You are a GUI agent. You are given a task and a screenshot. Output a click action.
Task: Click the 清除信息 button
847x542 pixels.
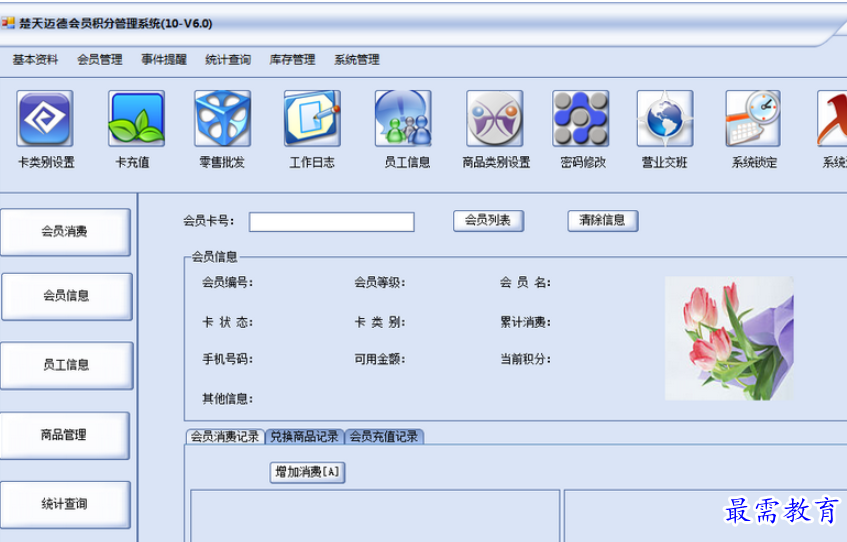point(603,220)
